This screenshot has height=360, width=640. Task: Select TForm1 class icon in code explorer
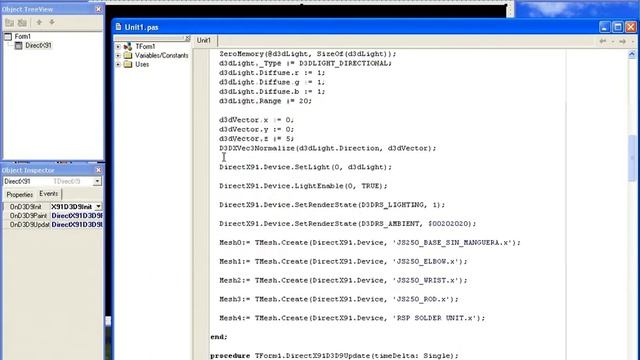click(x=128, y=47)
